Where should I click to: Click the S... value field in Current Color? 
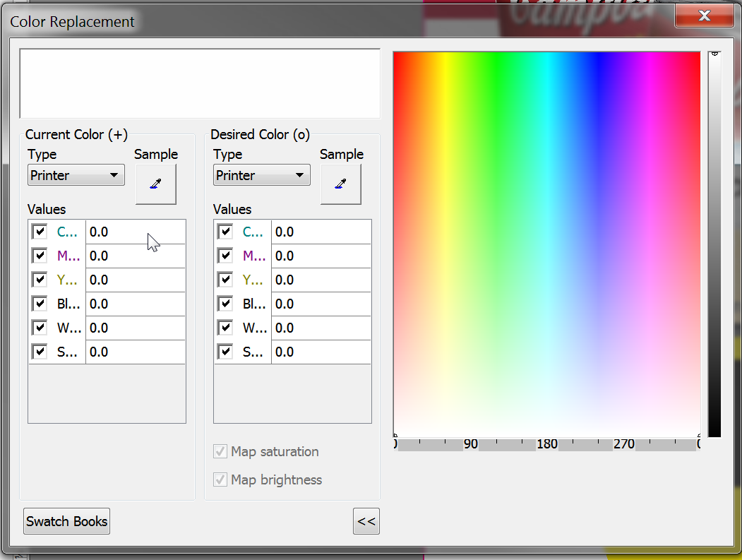click(136, 352)
